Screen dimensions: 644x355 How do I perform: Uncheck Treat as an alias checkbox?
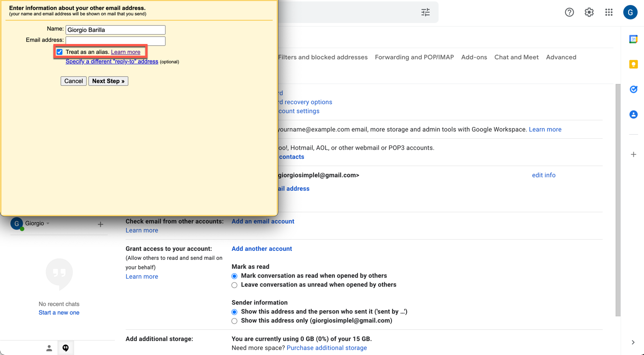(60, 52)
